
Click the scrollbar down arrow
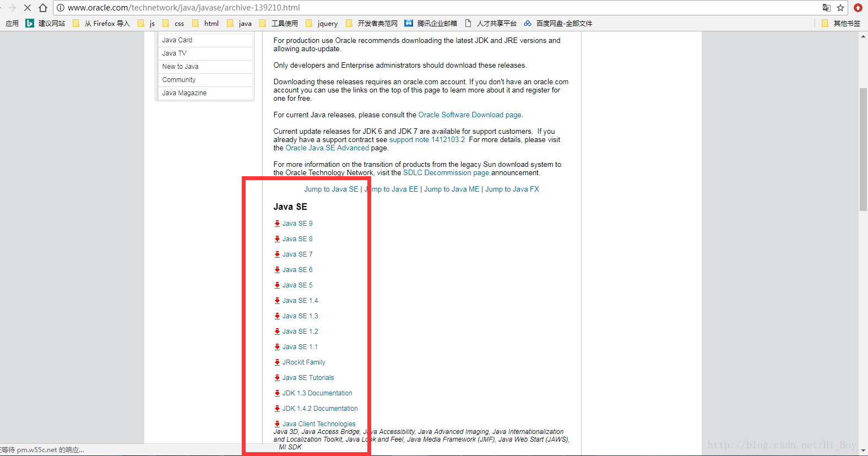pyautogui.click(x=863, y=450)
